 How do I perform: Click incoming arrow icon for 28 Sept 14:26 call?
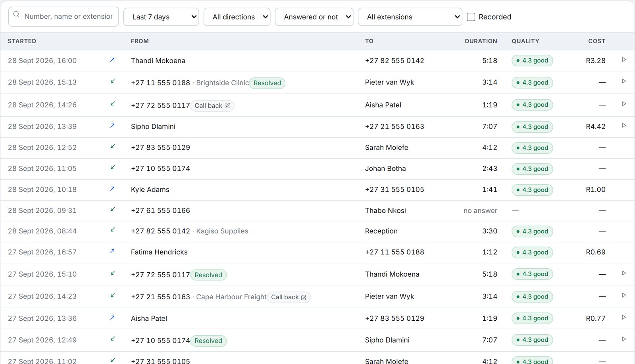112,104
